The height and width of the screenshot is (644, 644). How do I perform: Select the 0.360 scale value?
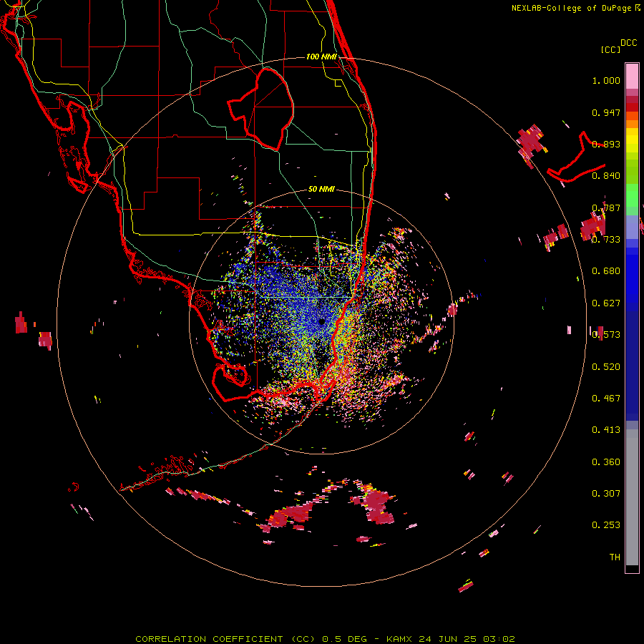(x=606, y=462)
